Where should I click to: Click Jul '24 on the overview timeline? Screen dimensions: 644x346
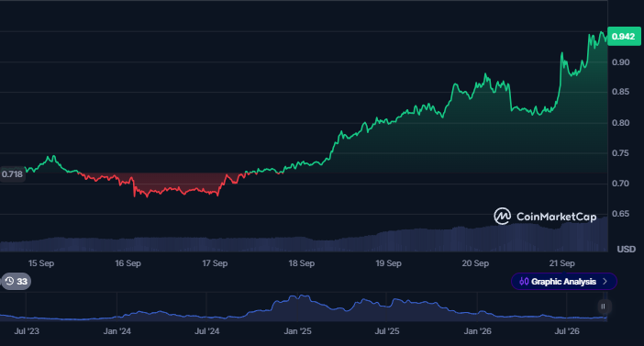207,331
